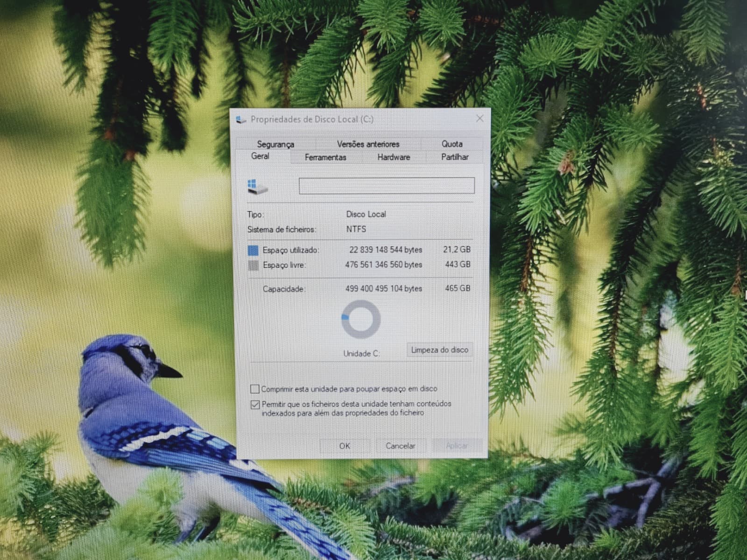The height and width of the screenshot is (560, 747).
Task: Click the blue Espaço utilizado color square
Action: [253, 251]
